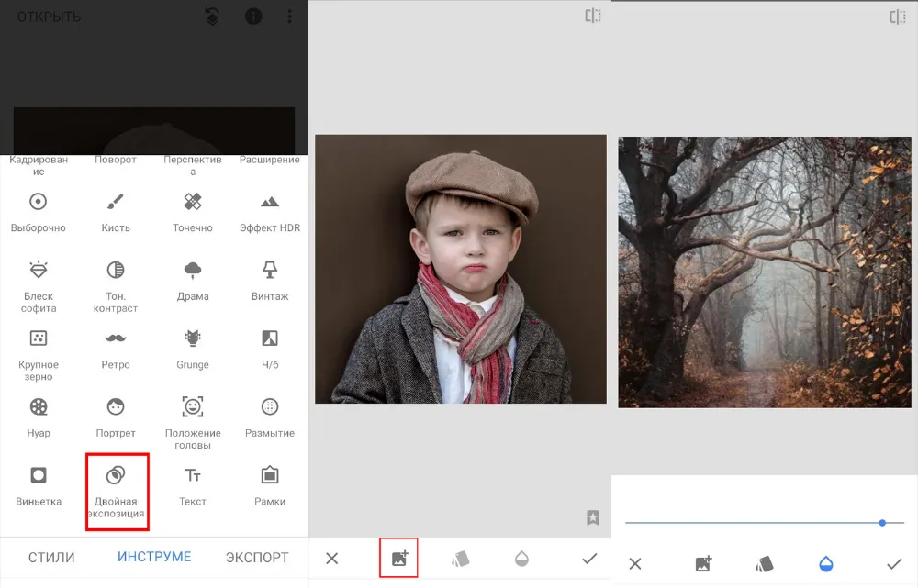The image size is (918, 588).
Task: Toggle the bookmark star icon below the boy photo
Action: [593, 518]
